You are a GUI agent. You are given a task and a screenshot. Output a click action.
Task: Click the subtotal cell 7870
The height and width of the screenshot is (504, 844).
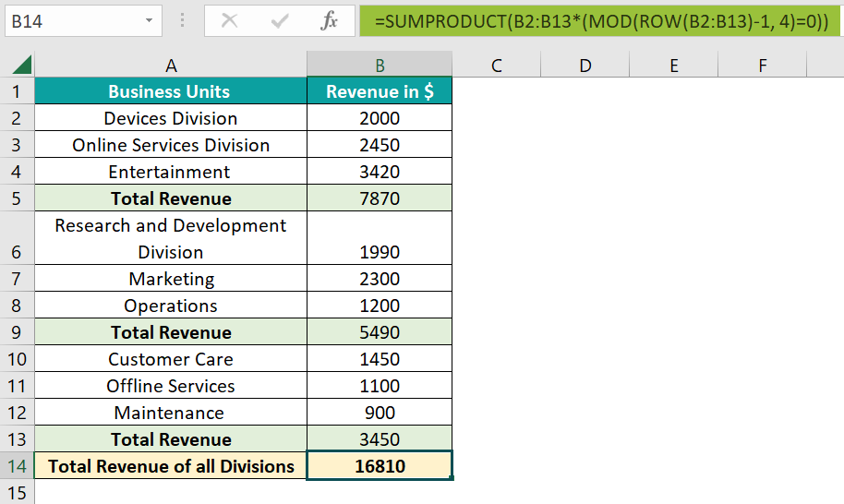coord(380,198)
